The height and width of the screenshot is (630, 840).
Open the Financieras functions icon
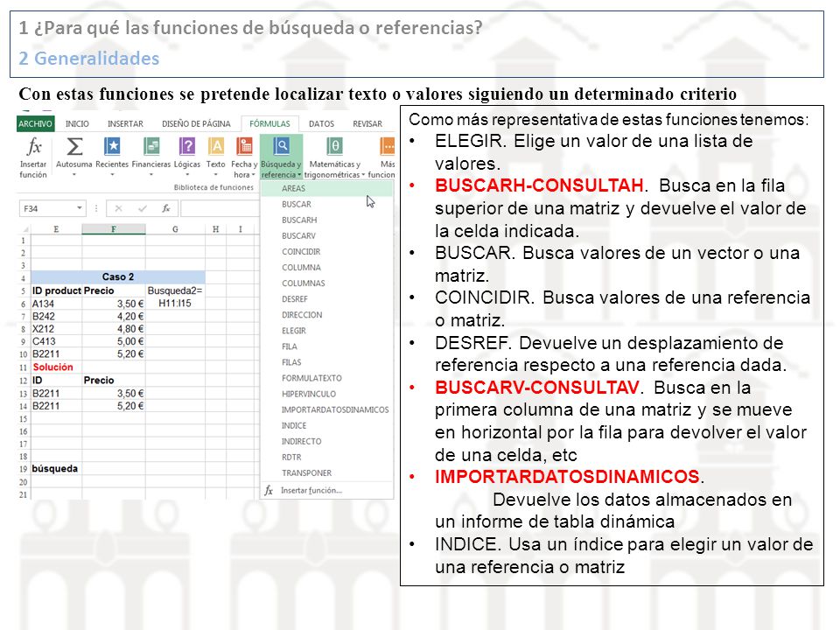click(151, 146)
